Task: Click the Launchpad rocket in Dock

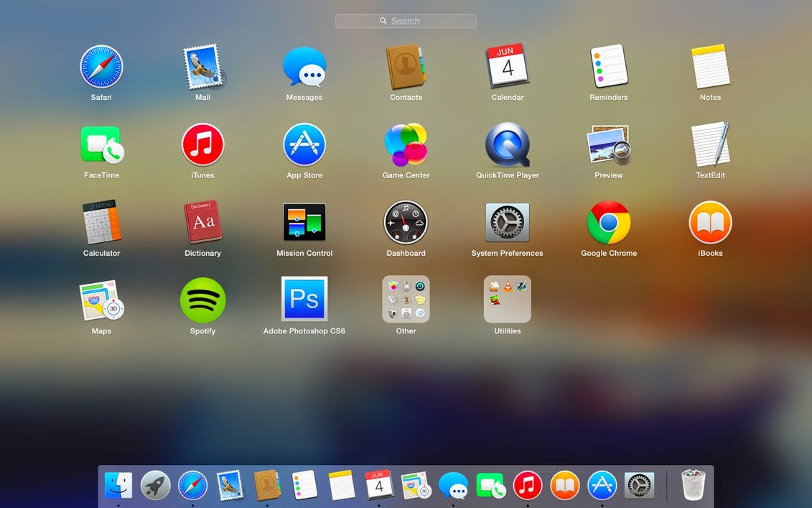Action: tap(155, 486)
